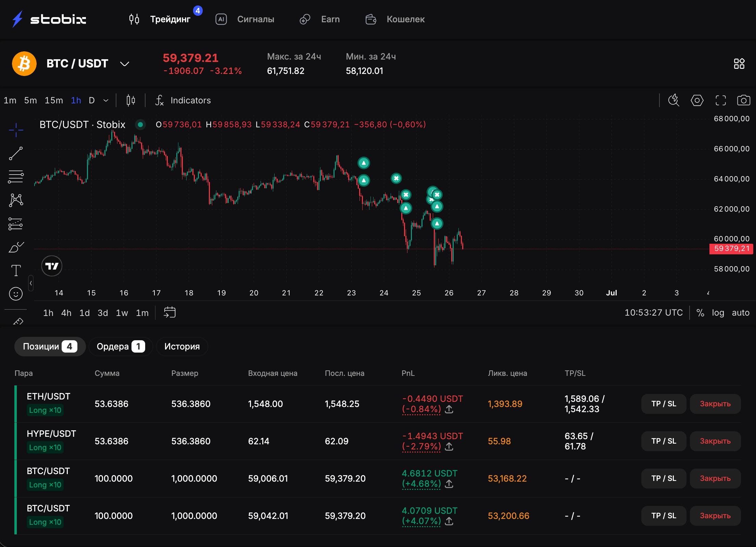Switch to the Ордера tab
The image size is (756, 547).
click(x=121, y=346)
